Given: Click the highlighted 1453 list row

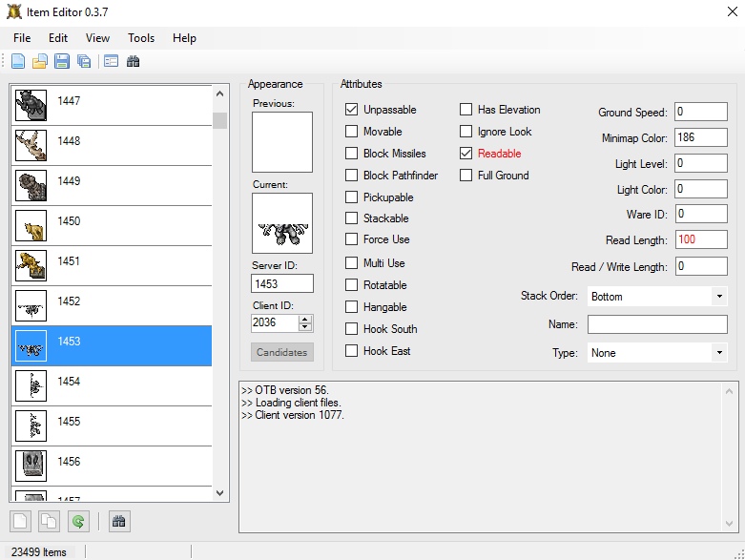Looking at the screenshot, I should (x=112, y=345).
